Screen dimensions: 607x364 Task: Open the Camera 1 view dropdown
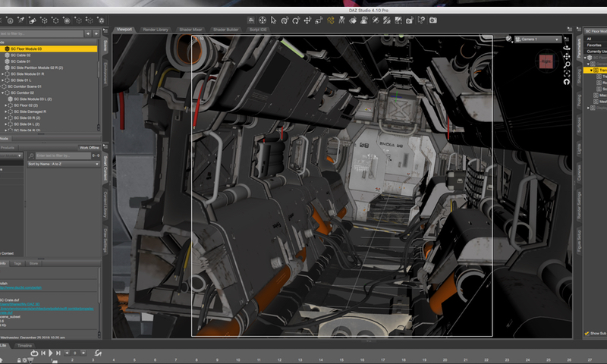click(x=537, y=39)
